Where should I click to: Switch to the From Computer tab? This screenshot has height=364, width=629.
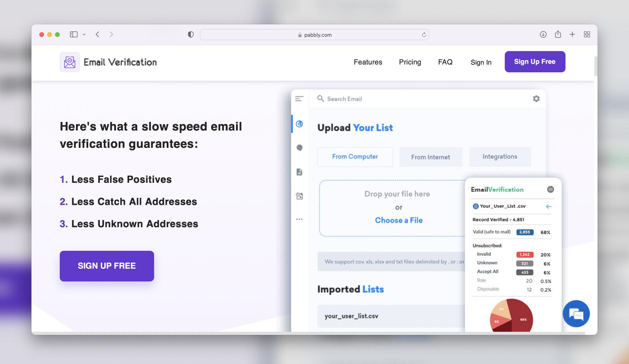355,157
